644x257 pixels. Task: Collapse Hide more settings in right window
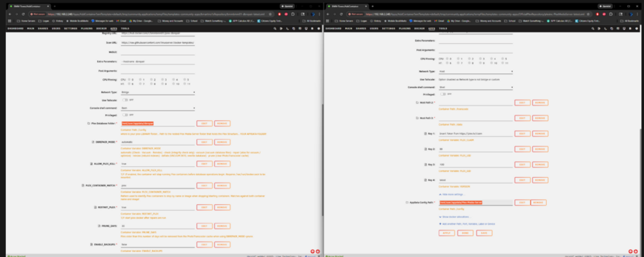click(452, 194)
